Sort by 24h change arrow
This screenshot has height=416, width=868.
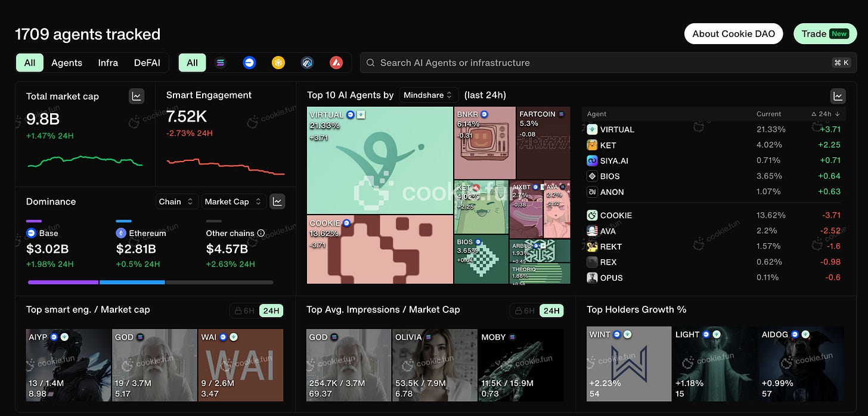point(838,114)
